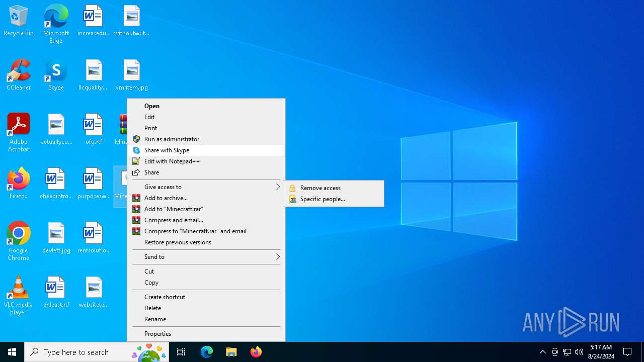Select the ofg.rtf document icon
This screenshot has height=362, width=644.
click(x=94, y=130)
